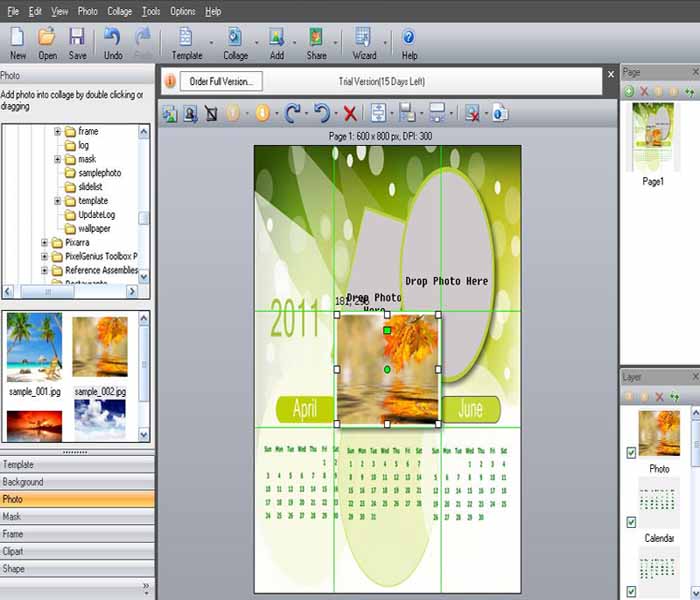Delete layer with red X in Layer panel

coord(659,396)
